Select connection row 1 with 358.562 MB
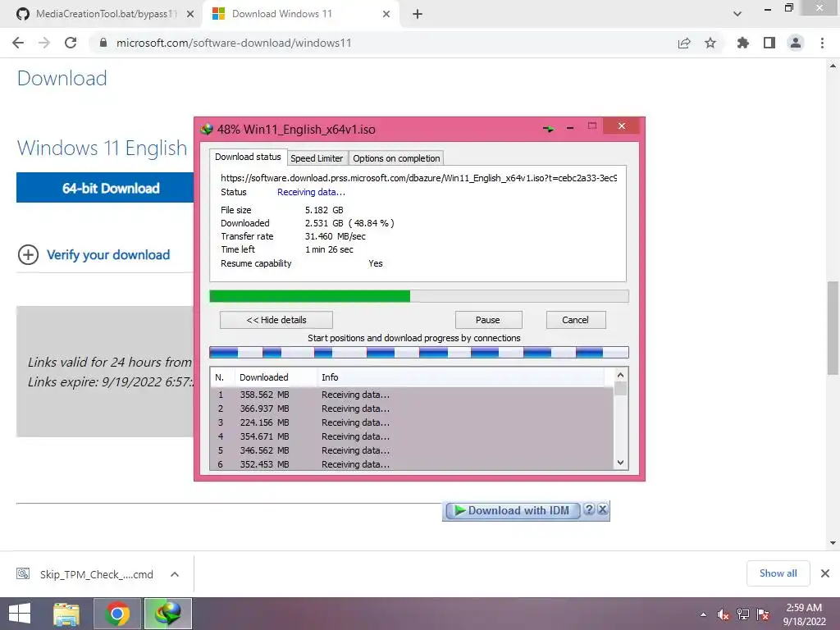This screenshot has height=630, width=840. [412, 395]
